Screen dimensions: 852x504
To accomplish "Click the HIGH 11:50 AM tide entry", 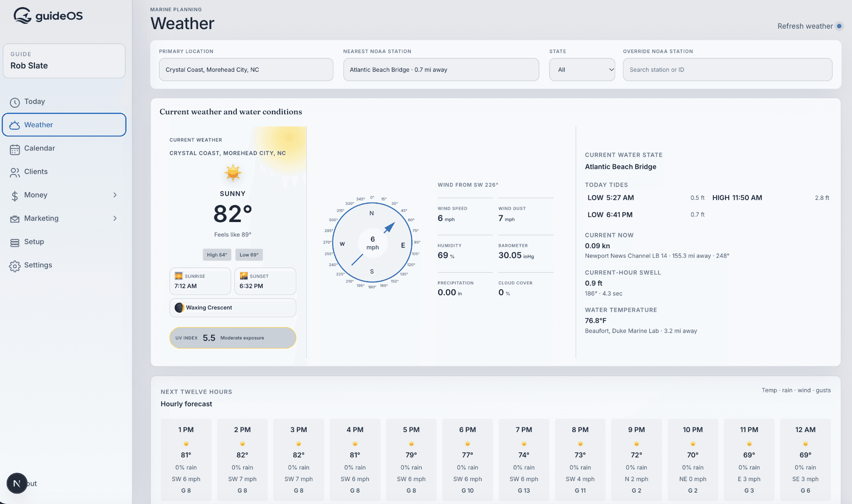I will click(771, 198).
